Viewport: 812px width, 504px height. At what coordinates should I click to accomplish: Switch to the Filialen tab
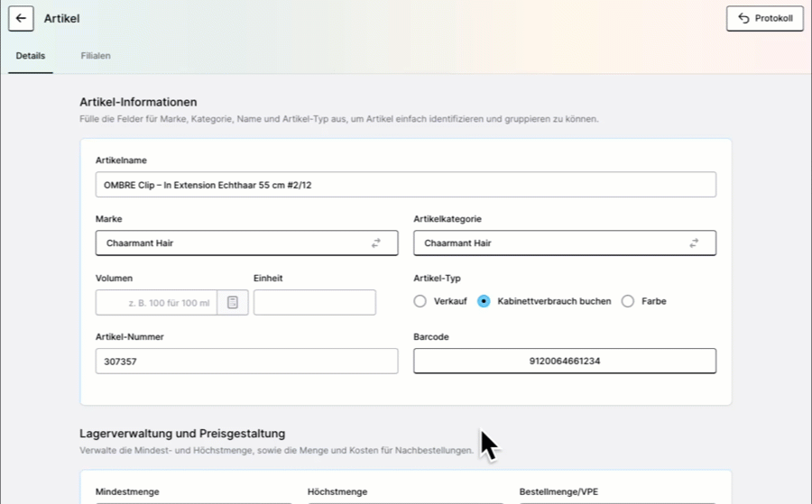(x=96, y=56)
